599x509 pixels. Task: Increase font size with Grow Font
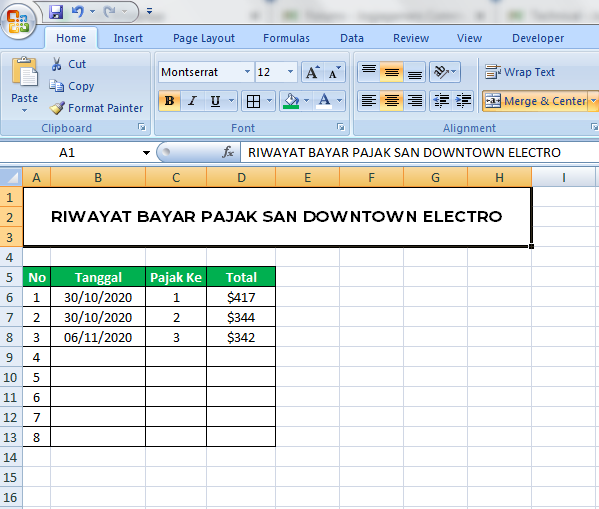[x=312, y=72]
